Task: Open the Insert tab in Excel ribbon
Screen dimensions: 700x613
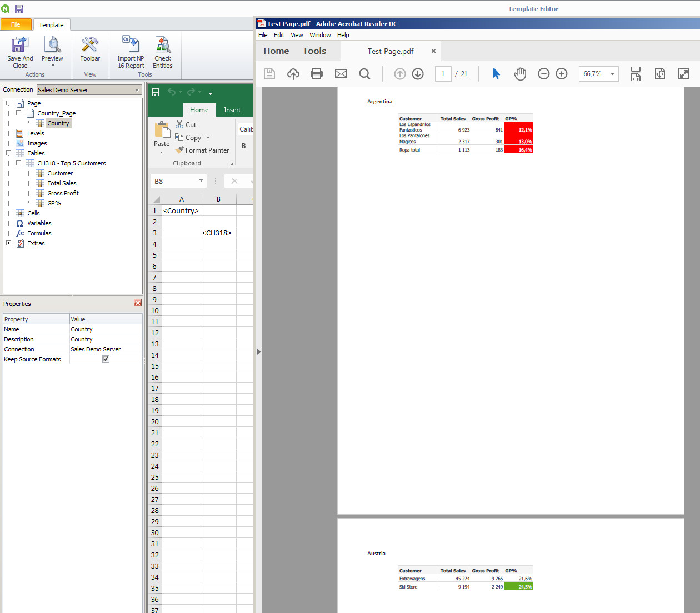Action: click(x=232, y=110)
